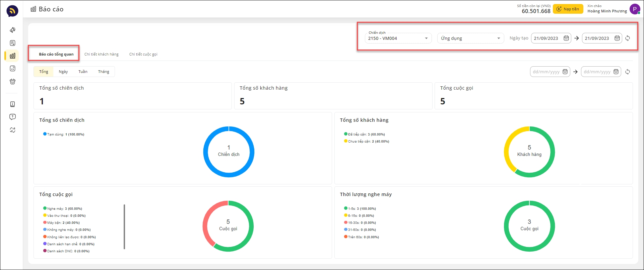Image resolution: width=644 pixels, height=270 pixels.
Task: Click the Nạp tiền button
Action: coord(568,9)
